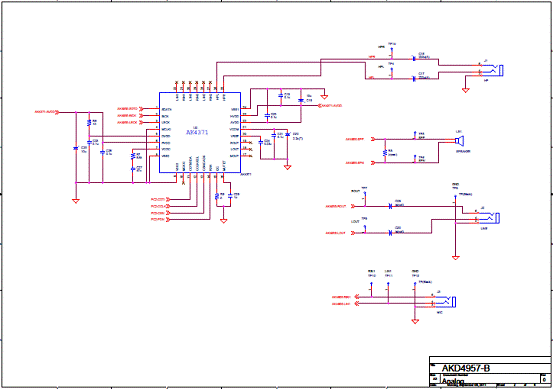The width and height of the screenshot is (553, 389).
Task: Click the ground symbol at far left
Action: pyautogui.click(x=75, y=201)
